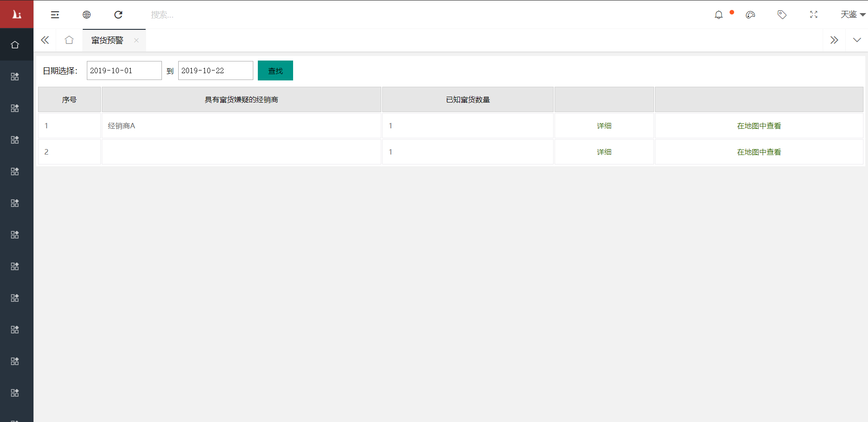
Task: Open the globe website icon
Action: [86, 15]
